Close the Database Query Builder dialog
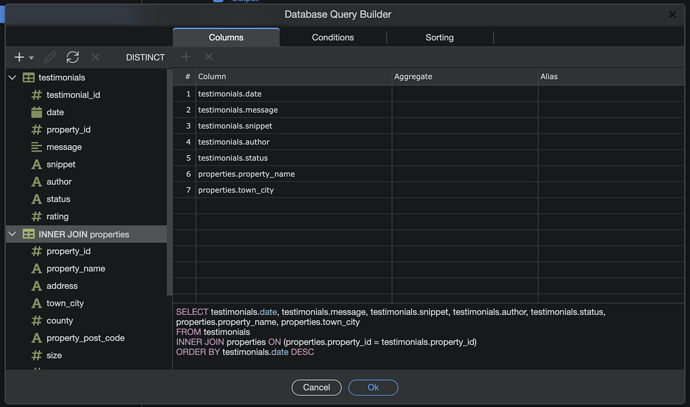690x407 pixels. [x=672, y=15]
